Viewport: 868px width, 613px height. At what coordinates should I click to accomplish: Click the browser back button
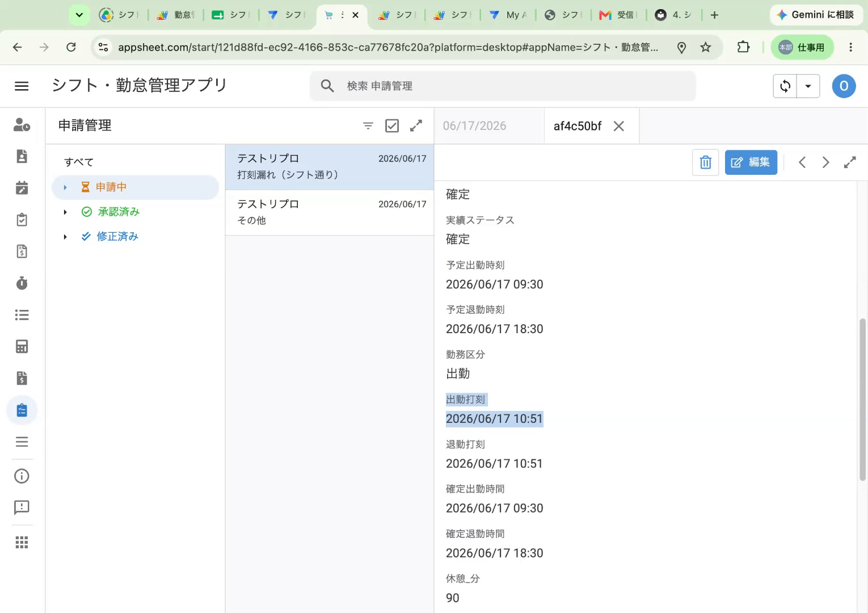point(18,47)
